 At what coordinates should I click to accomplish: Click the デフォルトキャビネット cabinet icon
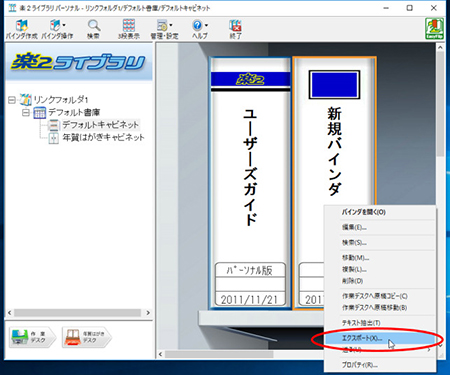(53, 125)
